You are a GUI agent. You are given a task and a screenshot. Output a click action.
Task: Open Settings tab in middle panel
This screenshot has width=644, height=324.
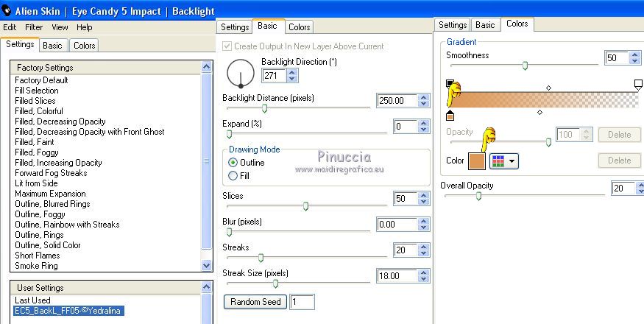point(235,27)
